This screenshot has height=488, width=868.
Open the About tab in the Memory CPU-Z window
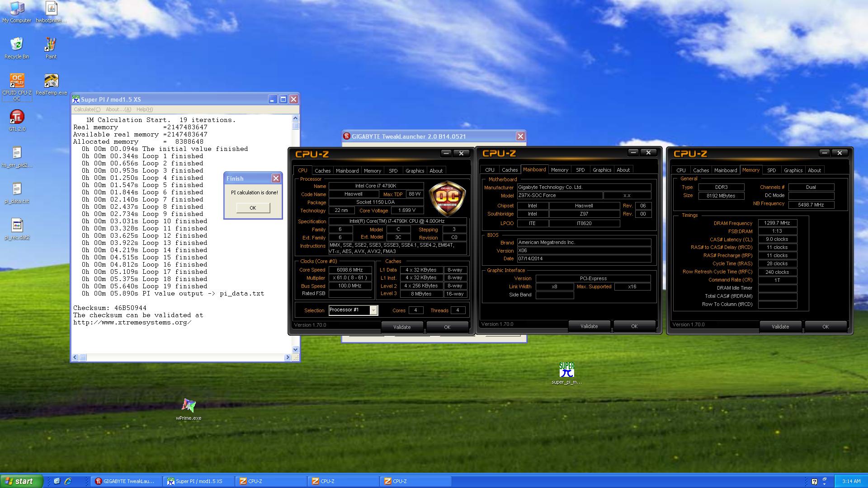coord(815,170)
